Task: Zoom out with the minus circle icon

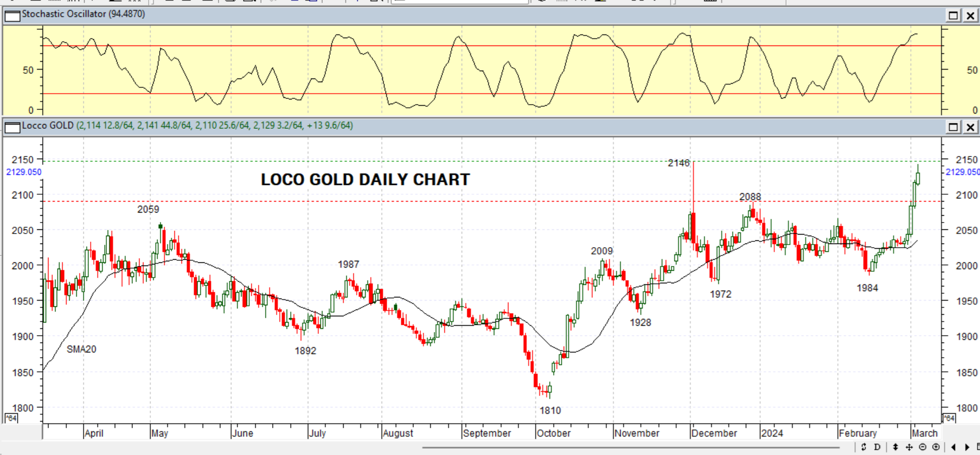Action: pos(922,447)
